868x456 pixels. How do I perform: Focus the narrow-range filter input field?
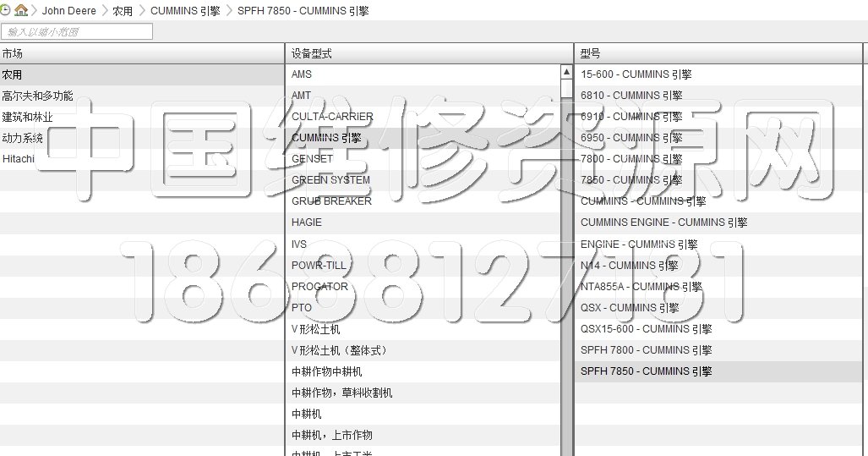tap(77, 31)
